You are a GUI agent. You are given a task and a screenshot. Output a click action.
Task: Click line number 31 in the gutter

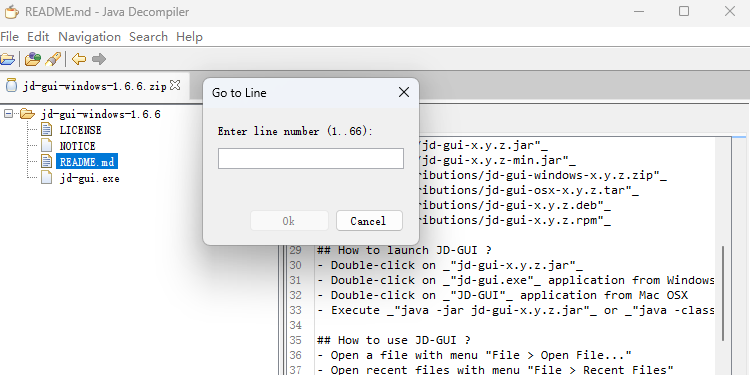coord(296,280)
